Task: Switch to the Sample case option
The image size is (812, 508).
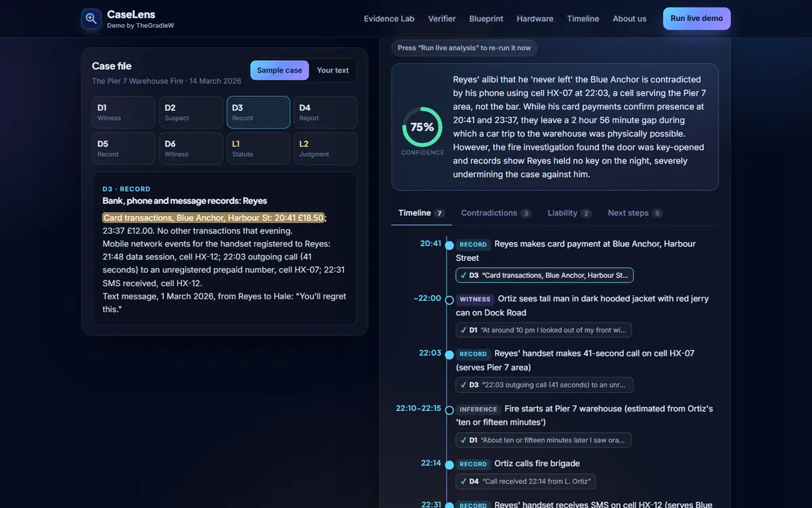Action: [x=279, y=70]
